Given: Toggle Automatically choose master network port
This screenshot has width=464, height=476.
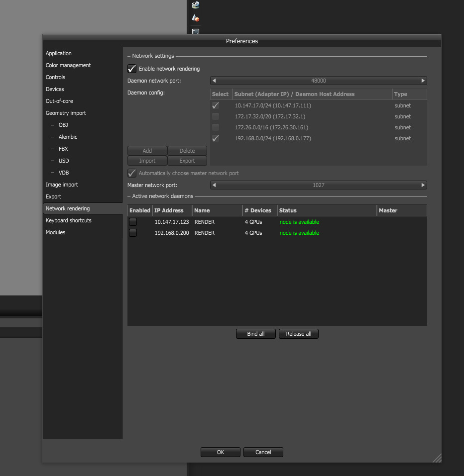Looking at the screenshot, I should point(132,173).
